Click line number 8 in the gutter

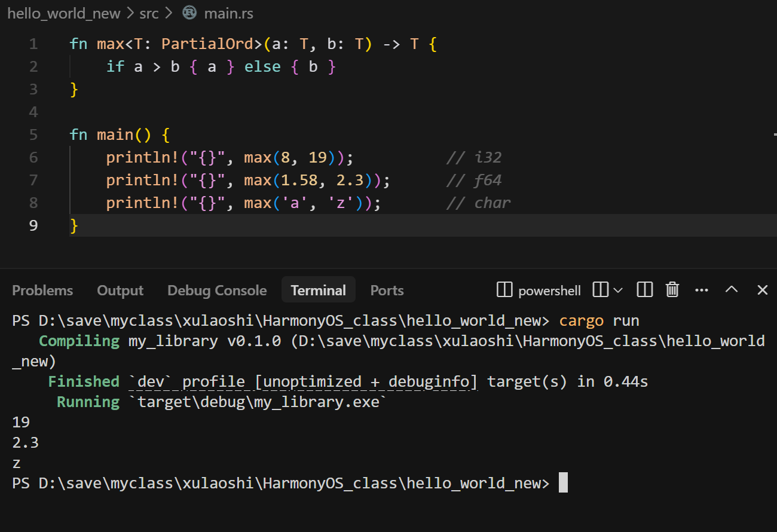tap(33, 203)
